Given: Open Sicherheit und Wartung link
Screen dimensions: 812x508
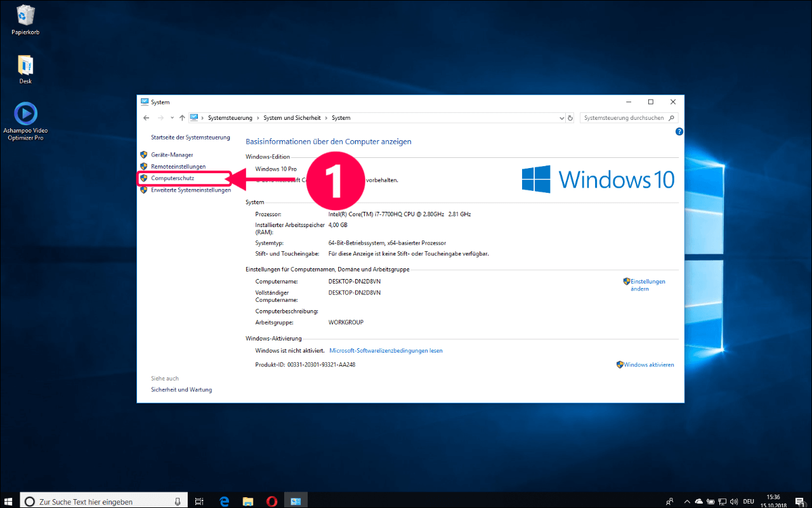Looking at the screenshot, I should [181, 390].
